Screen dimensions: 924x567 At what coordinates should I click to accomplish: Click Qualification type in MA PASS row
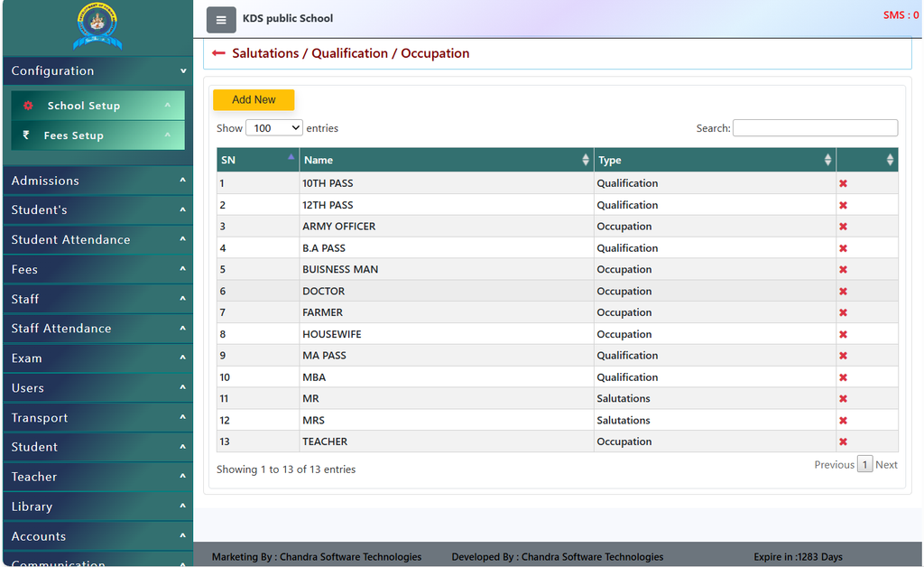click(627, 356)
